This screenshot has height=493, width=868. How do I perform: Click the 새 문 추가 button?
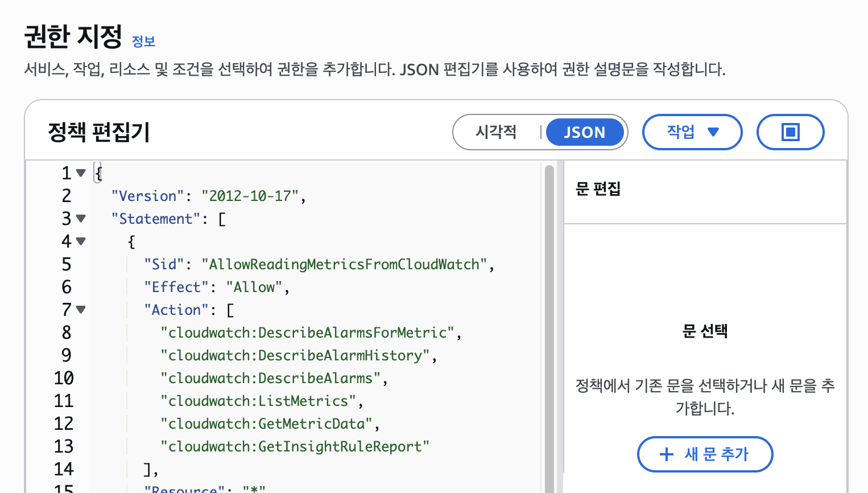[705, 454]
